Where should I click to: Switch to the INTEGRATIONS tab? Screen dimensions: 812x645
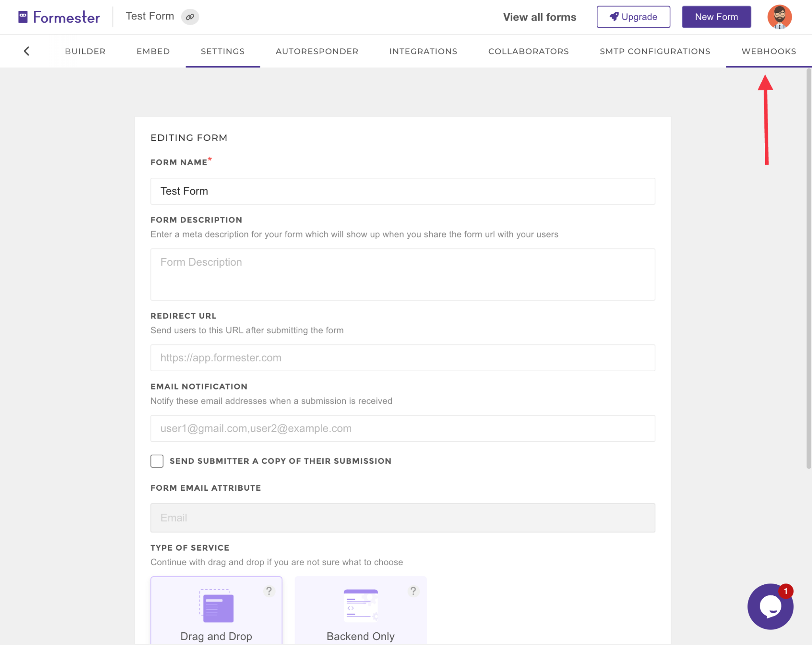(423, 51)
